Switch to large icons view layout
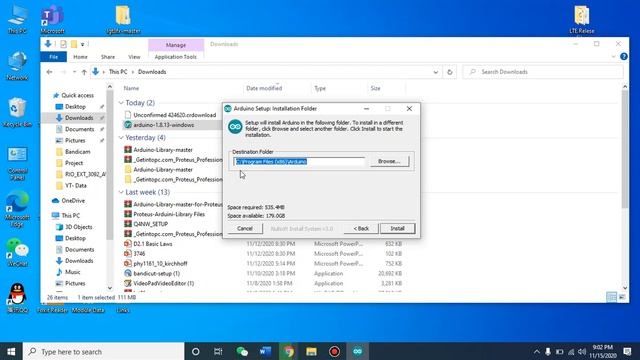Image resolution: width=640 pixels, height=360 pixels. click(x=622, y=297)
